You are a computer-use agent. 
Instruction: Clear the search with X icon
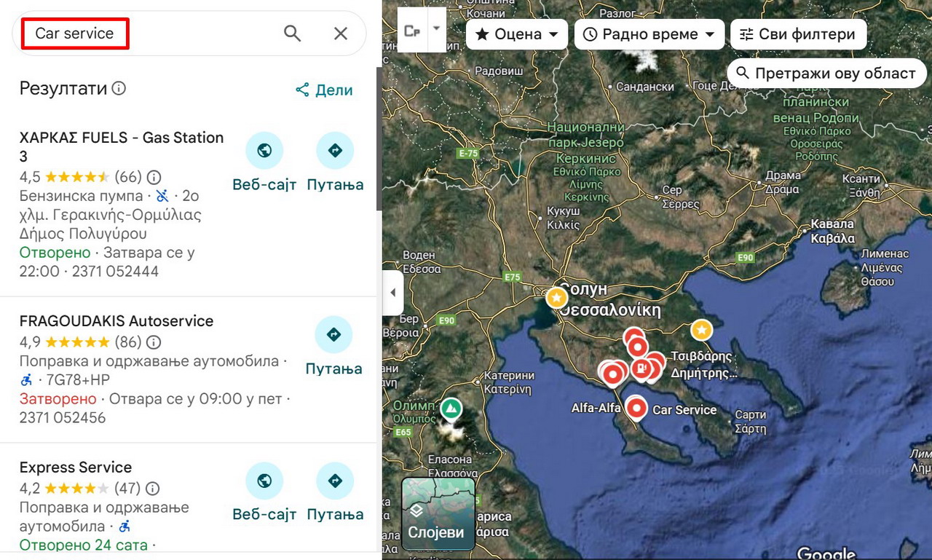click(340, 33)
